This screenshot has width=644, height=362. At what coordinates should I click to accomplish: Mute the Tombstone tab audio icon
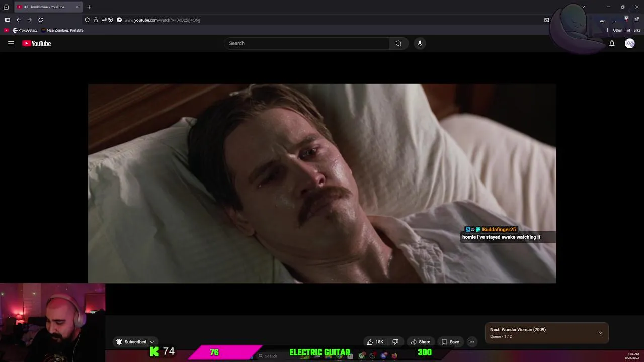[x=26, y=7]
